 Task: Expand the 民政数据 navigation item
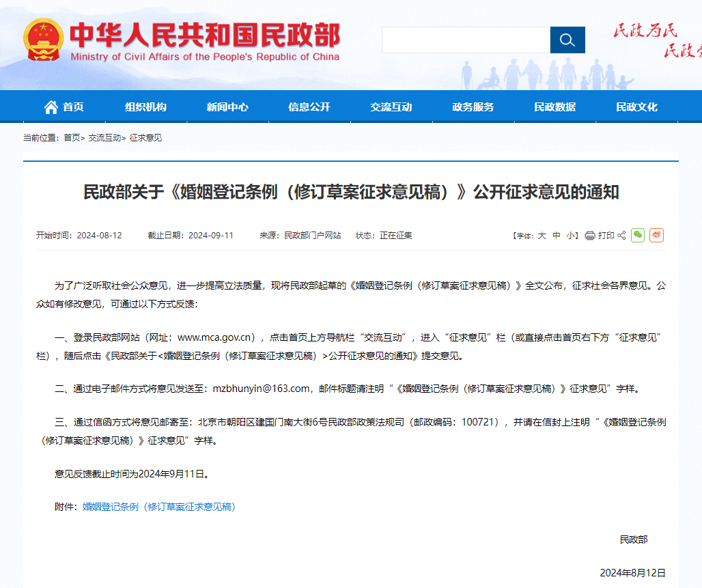pos(554,107)
